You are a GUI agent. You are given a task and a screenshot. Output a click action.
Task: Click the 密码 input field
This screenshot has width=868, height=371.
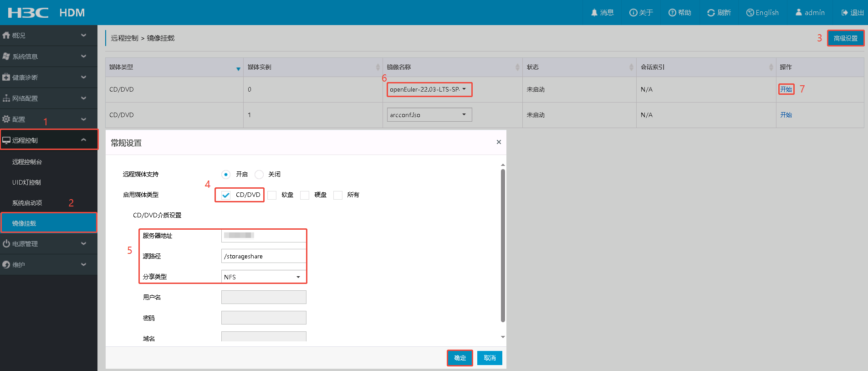[x=264, y=318]
